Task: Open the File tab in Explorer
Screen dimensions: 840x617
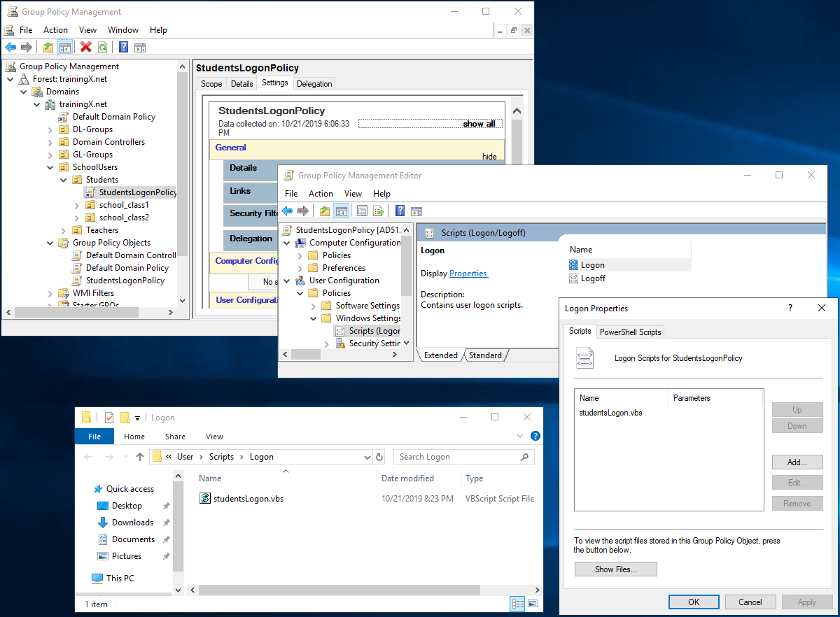Action: click(94, 437)
